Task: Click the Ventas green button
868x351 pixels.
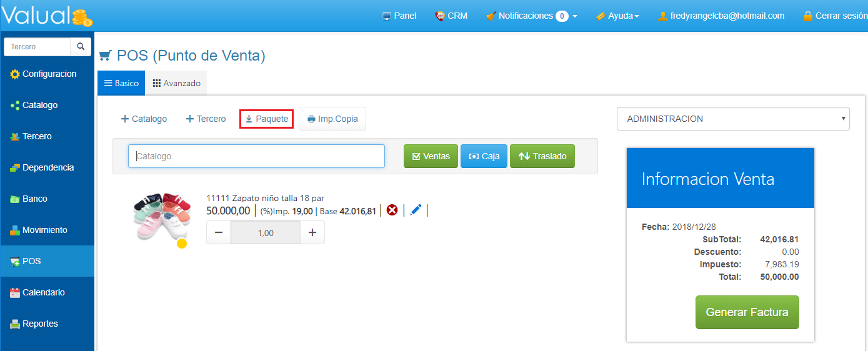Action: [431, 156]
